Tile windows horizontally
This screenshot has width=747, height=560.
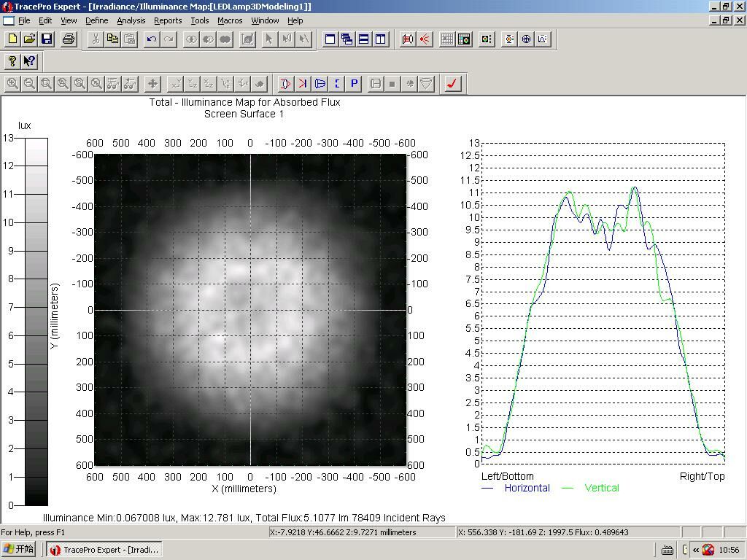363,39
